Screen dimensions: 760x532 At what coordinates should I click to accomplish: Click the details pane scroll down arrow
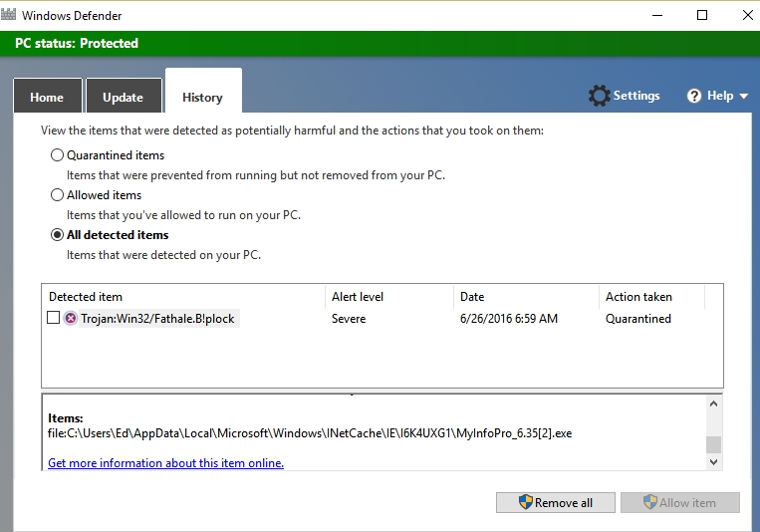click(x=713, y=462)
